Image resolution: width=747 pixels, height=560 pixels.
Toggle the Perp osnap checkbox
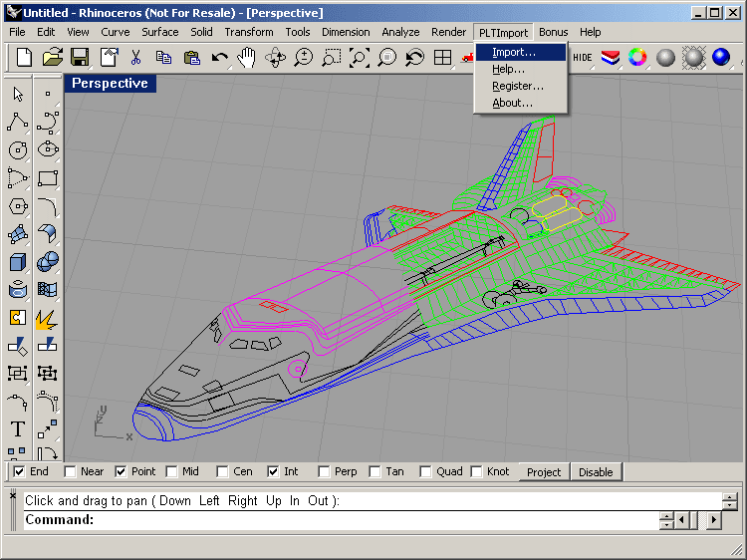click(324, 471)
